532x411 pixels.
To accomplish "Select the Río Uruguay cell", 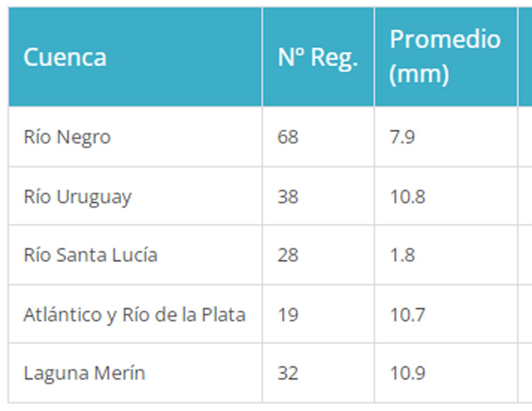I will click(78, 196).
